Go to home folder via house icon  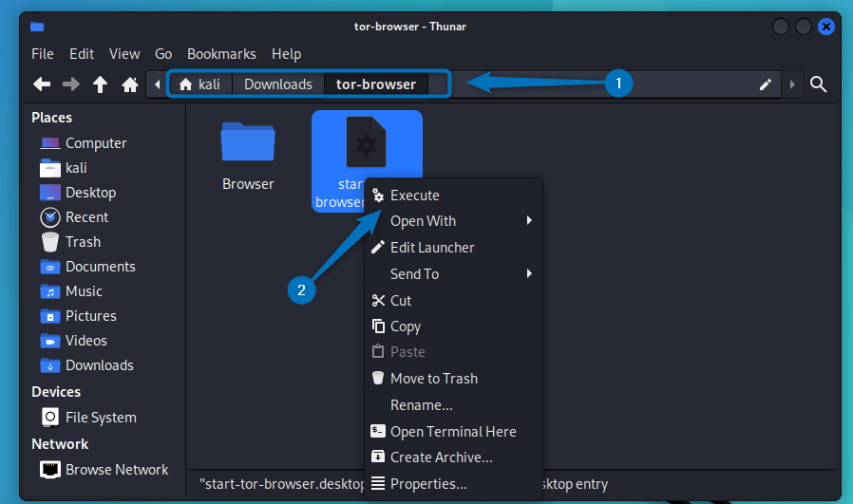[130, 84]
